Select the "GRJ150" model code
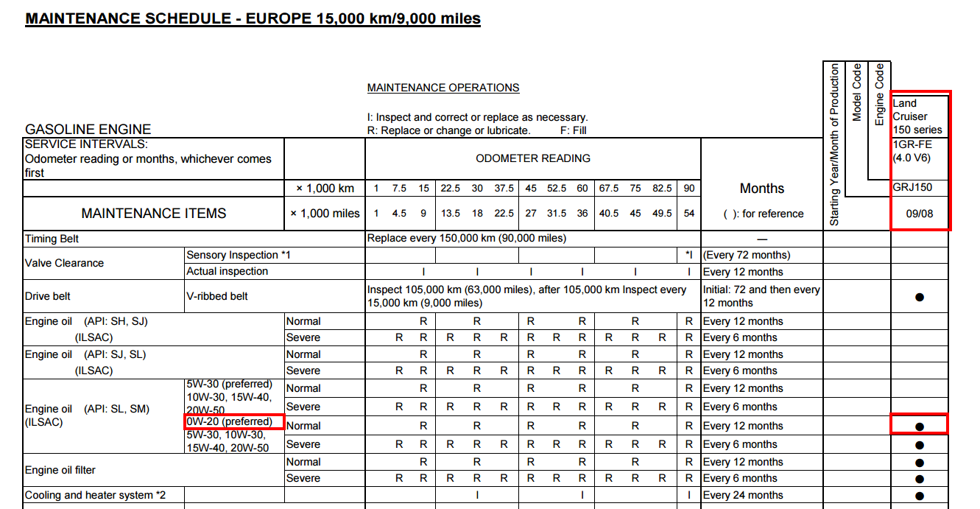The image size is (980, 509). [x=913, y=187]
